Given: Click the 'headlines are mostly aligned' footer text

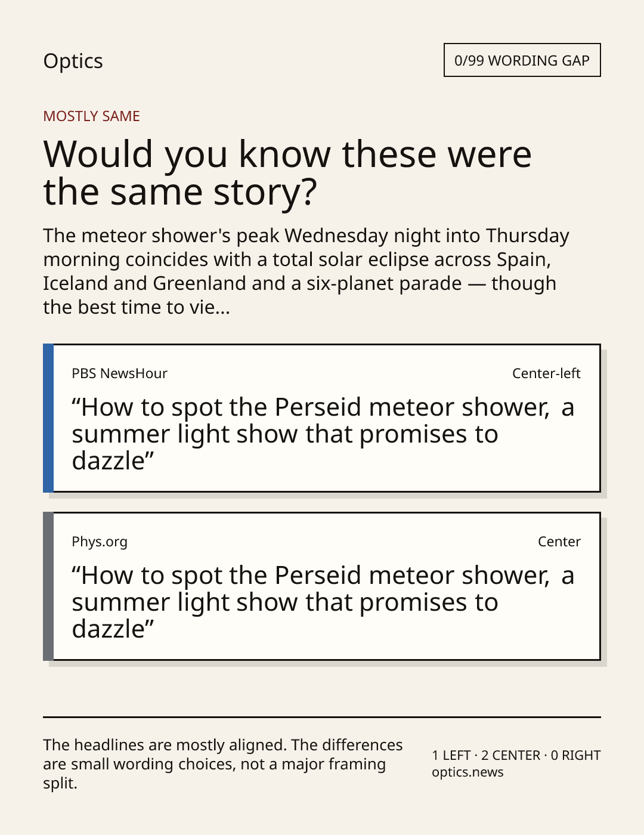Looking at the screenshot, I should (x=223, y=764).
